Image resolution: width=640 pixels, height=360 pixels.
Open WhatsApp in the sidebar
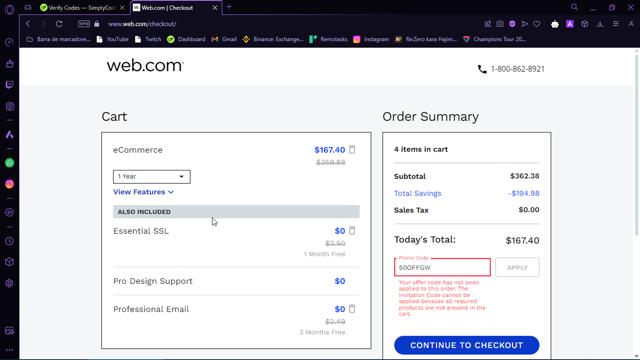9,163
